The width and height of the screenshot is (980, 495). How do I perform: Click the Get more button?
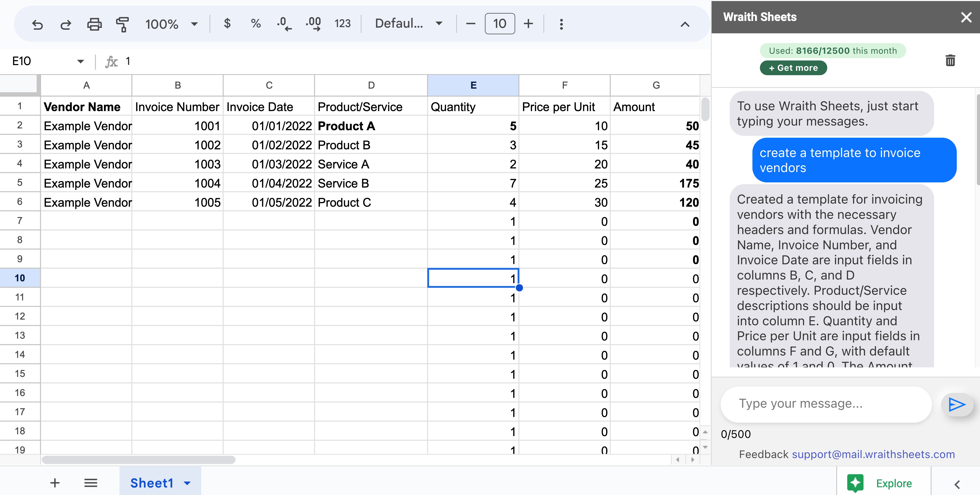tap(793, 68)
